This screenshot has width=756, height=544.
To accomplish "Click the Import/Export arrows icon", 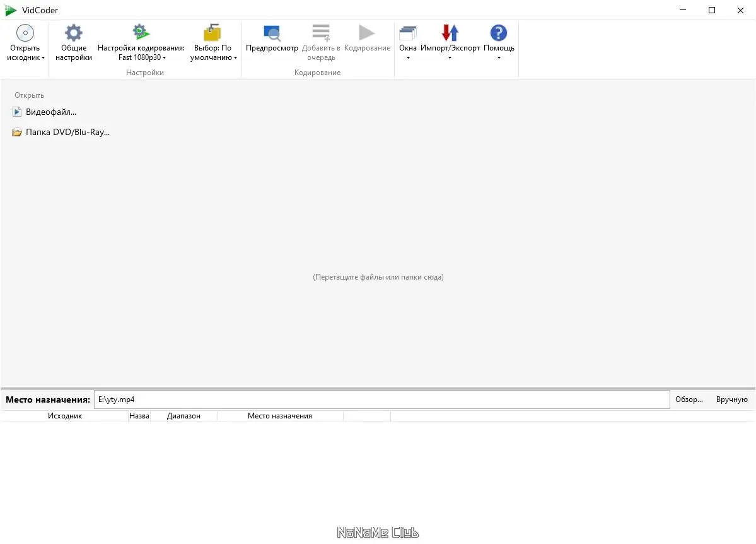I will 450,32.
